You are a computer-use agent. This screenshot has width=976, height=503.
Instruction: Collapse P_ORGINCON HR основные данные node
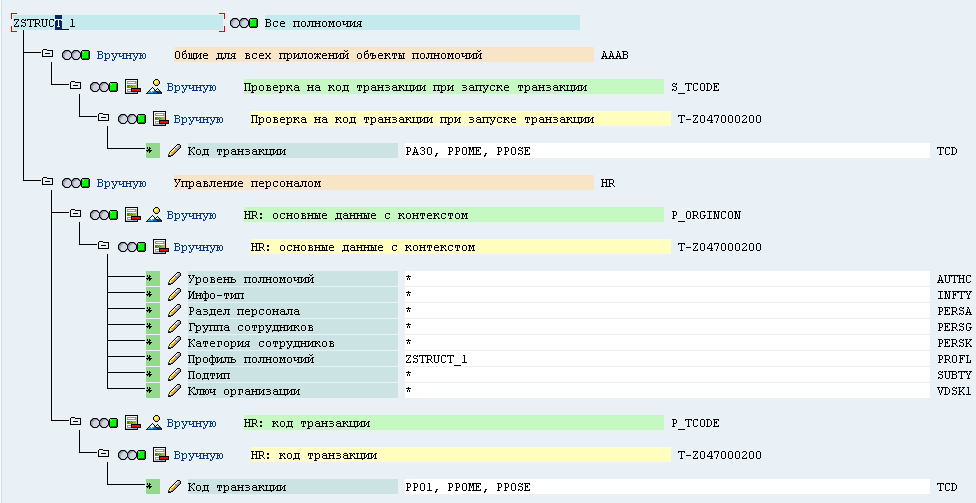tap(75, 214)
